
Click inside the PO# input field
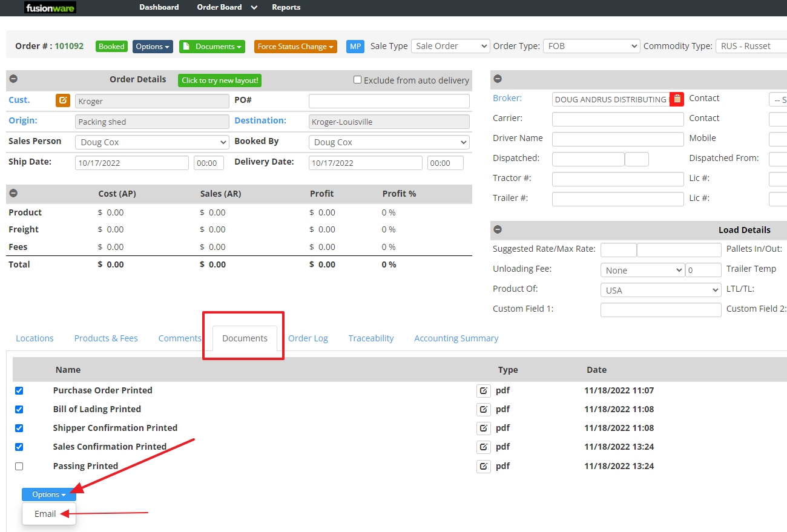[389, 100]
